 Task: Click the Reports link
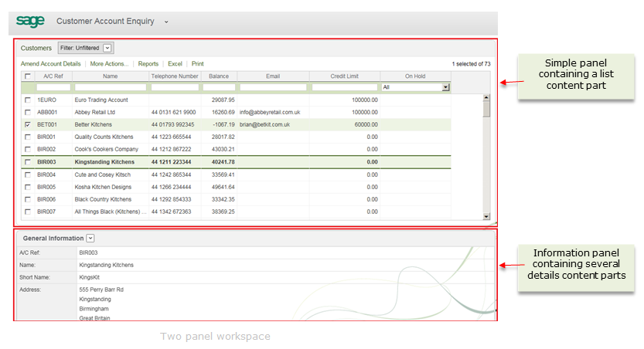point(148,63)
